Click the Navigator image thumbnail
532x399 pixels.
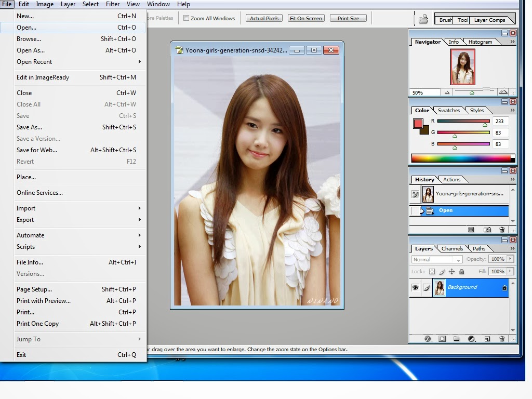pyautogui.click(x=462, y=67)
